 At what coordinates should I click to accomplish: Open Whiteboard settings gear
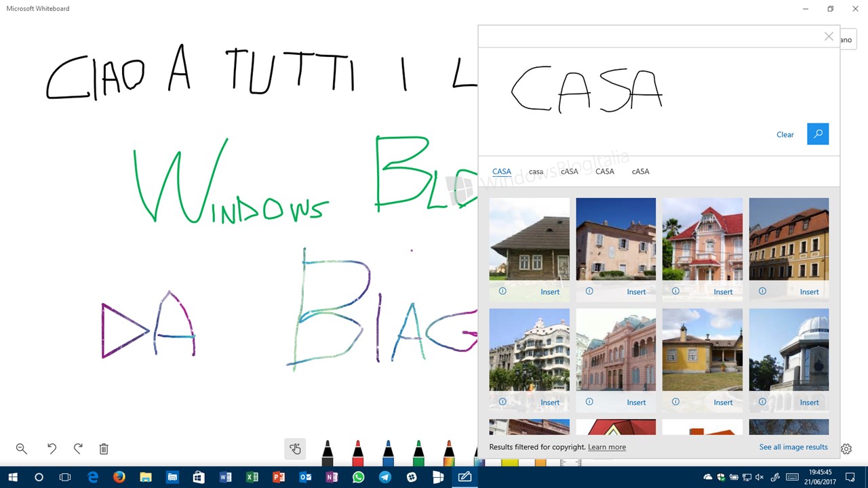coord(846,449)
